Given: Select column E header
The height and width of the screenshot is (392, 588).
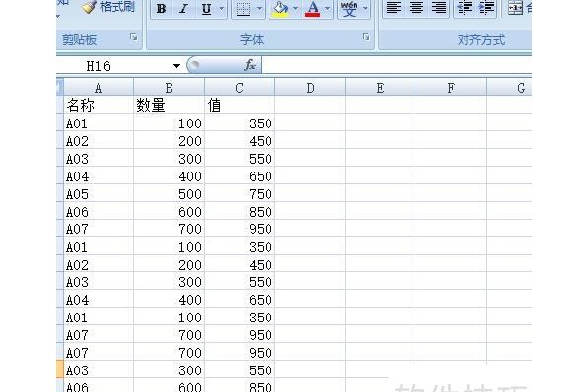Looking at the screenshot, I should 380,88.
